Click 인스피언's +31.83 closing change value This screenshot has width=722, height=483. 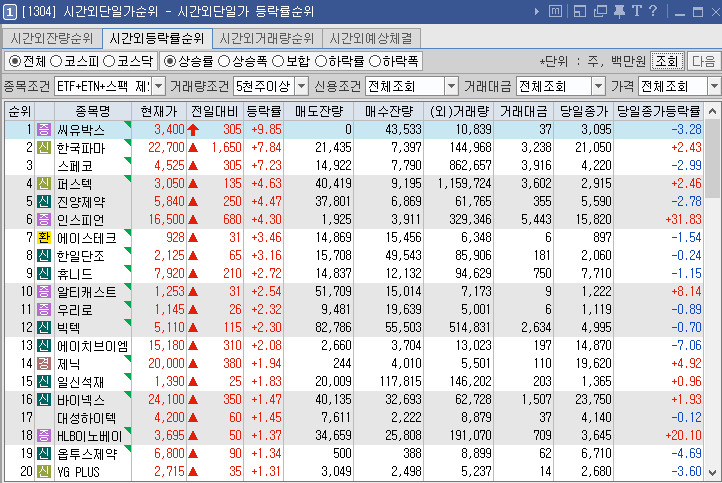coord(683,220)
